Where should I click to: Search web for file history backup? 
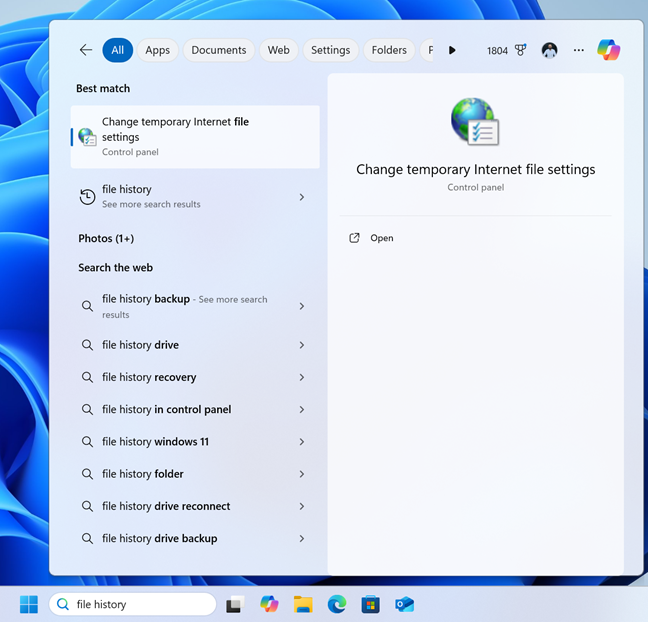click(x=195, y=306)
